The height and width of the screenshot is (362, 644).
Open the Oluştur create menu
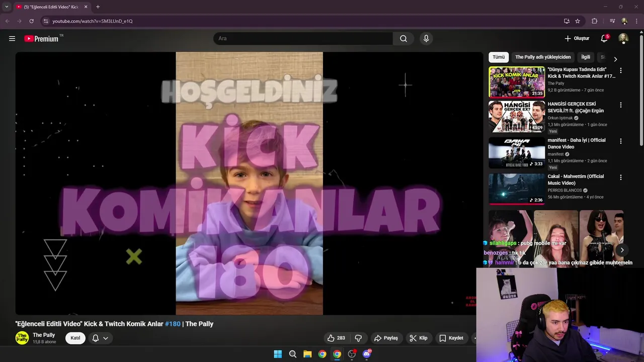[577, 38]
